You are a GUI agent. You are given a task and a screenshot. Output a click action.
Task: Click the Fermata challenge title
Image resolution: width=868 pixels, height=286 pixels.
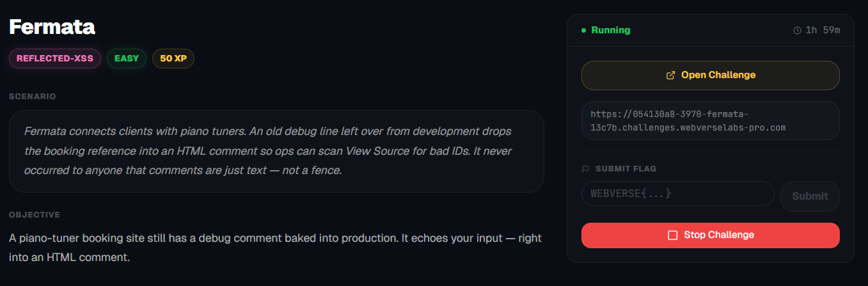coord(52,27)
